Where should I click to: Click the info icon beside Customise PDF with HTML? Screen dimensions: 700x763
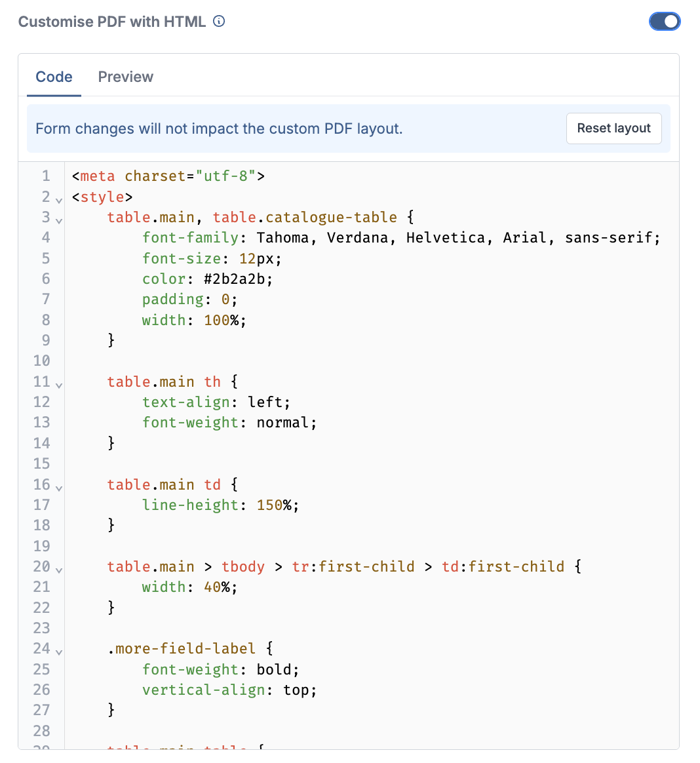point(219,22)
